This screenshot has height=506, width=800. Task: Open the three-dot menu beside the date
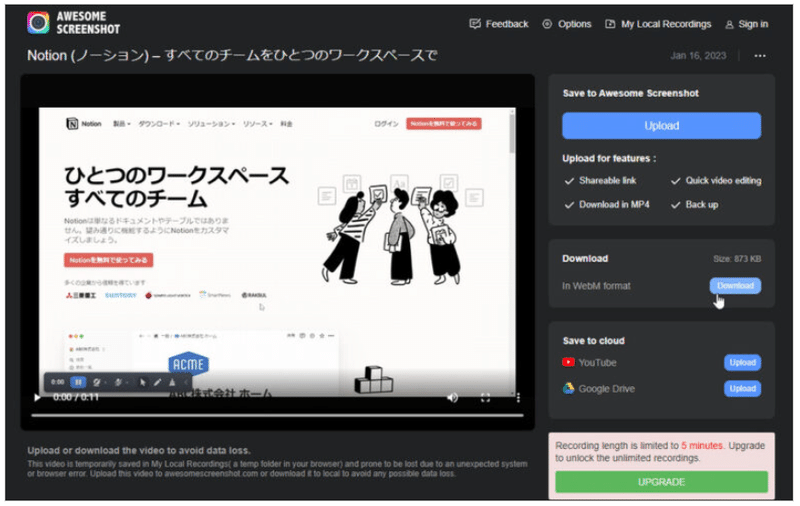pyautogui.click(x=760, y=56)
